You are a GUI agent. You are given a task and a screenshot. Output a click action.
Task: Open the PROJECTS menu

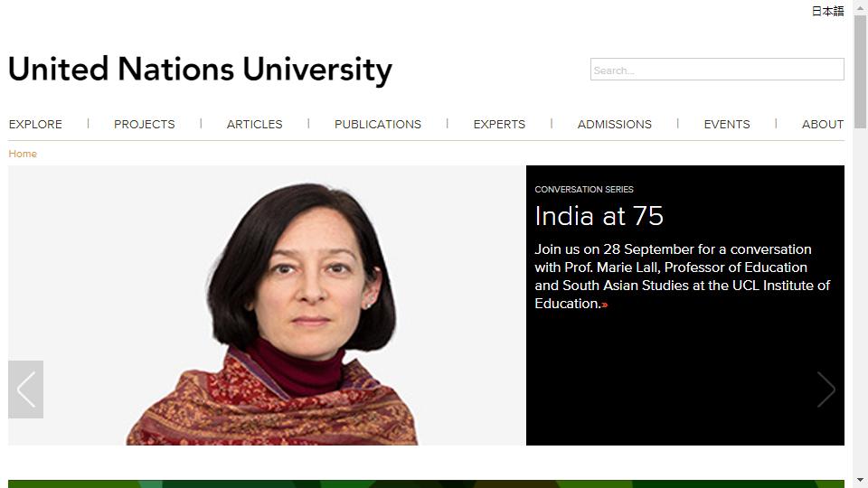coord(145,124)
